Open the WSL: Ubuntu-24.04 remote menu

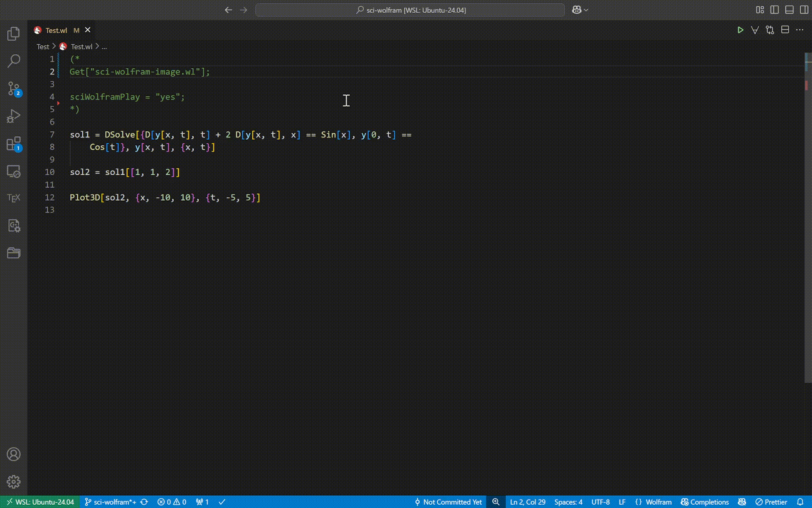tap(40, 502)
